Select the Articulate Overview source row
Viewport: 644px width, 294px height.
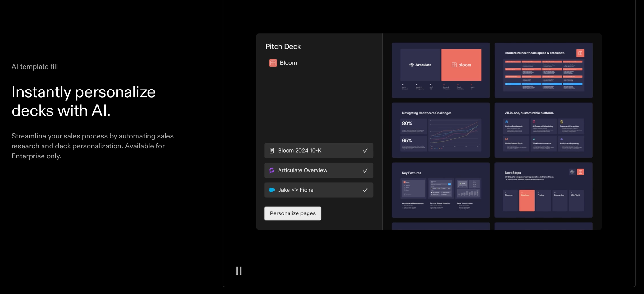319,170
